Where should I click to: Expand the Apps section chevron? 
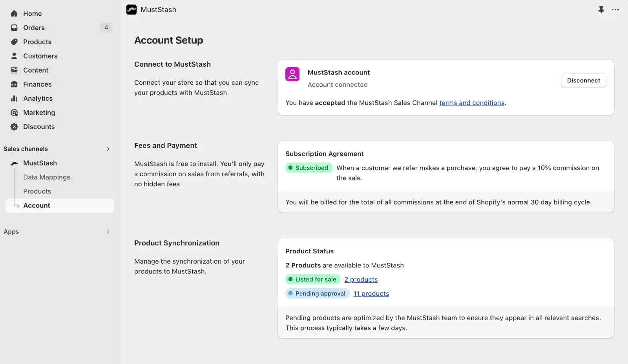point(108,232)
